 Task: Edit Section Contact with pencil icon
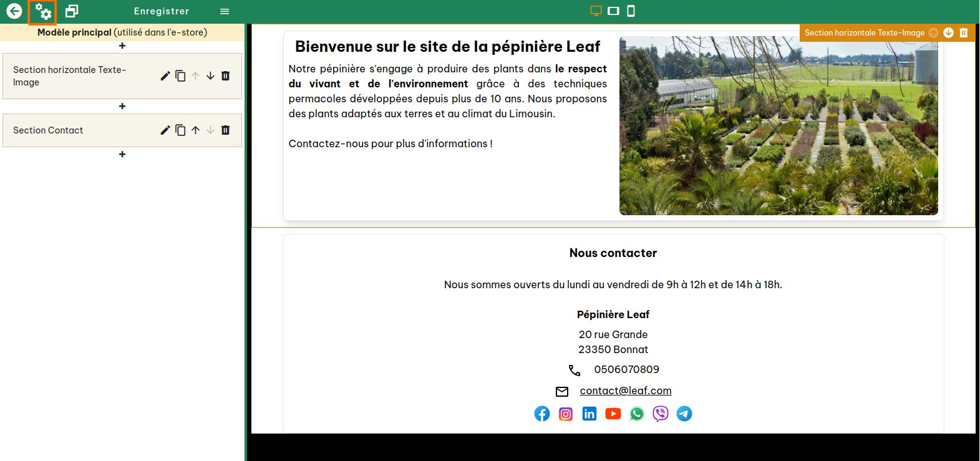point(165,130)
